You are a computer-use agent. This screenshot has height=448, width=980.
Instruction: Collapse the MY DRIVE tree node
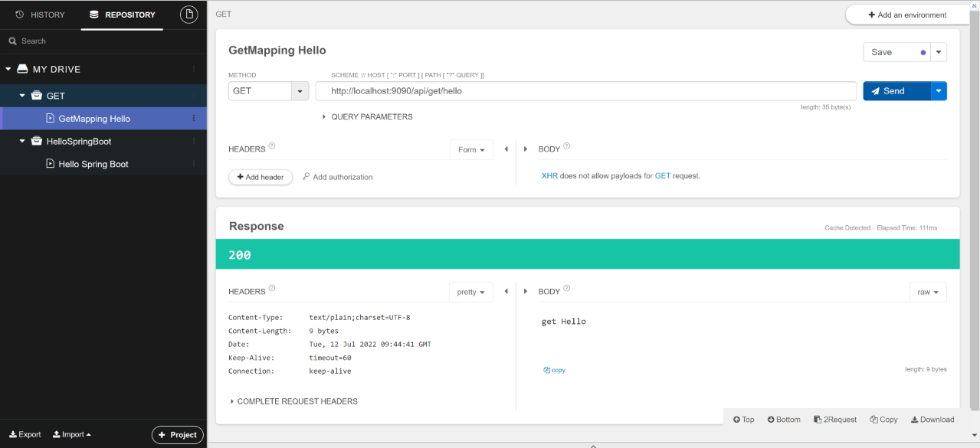click(x=8, y=69)
